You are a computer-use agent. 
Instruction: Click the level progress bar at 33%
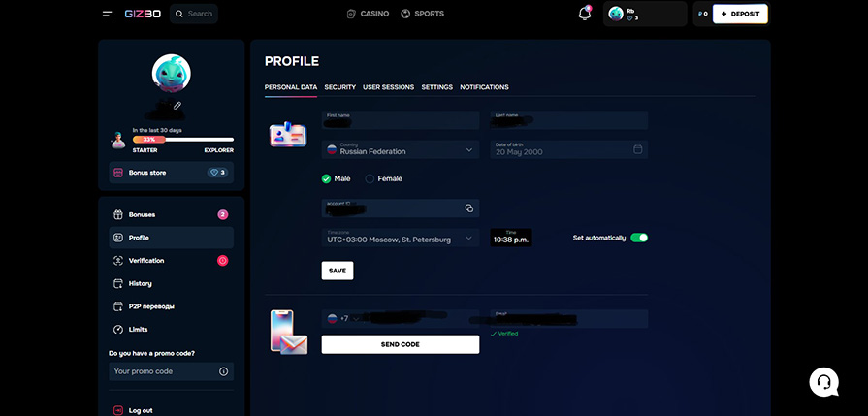click(182, 140)
